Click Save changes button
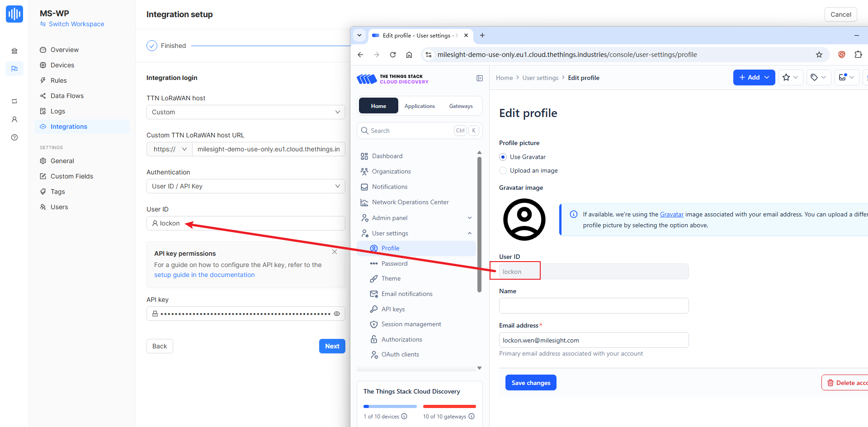 [x=531, y=383]
